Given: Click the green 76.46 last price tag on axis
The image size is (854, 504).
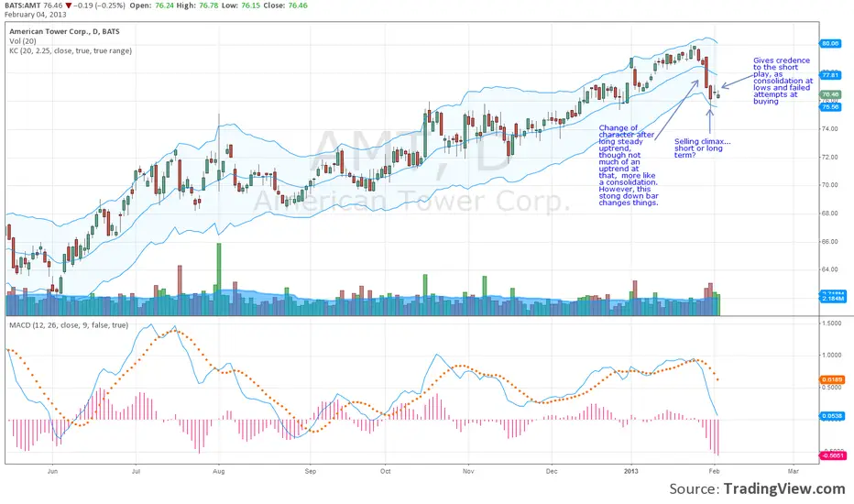Looking at the screenshot, I should 830,94.
